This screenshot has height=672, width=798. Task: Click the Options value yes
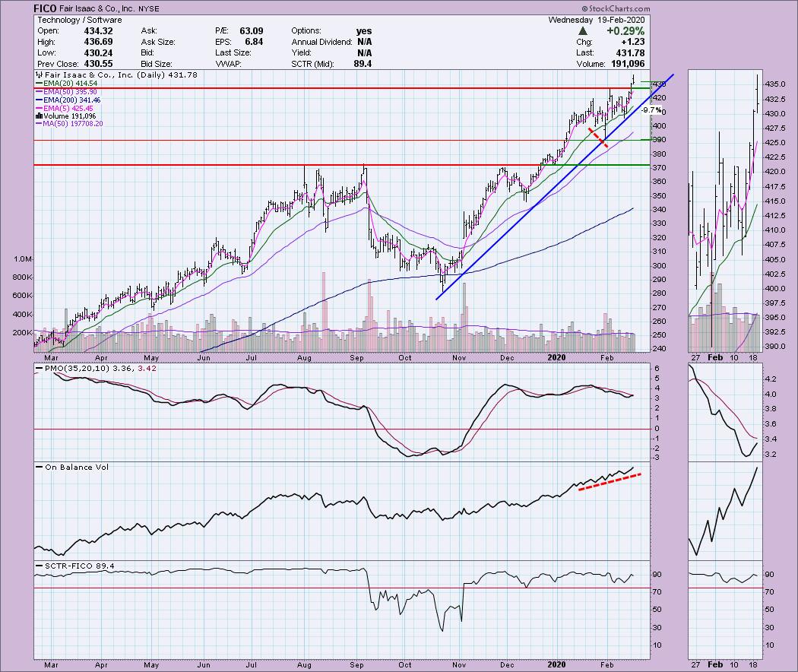pyautogui.click(x=364, y=31)
